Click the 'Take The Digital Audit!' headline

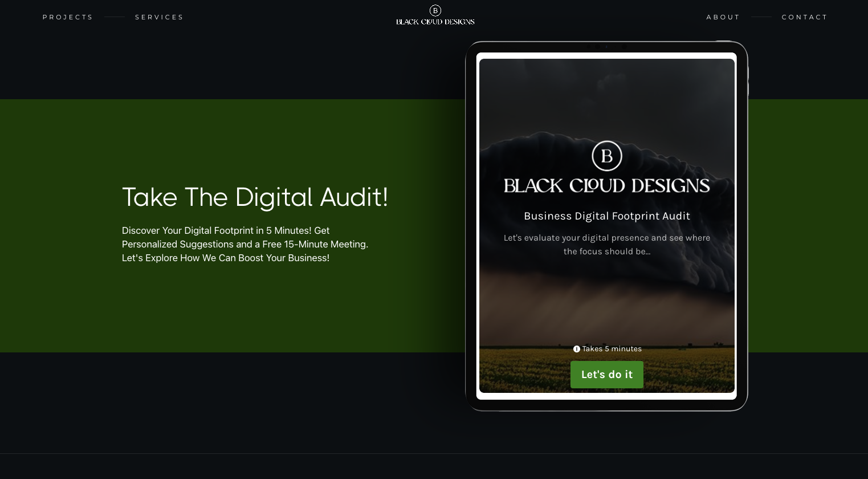pos(255,198)
